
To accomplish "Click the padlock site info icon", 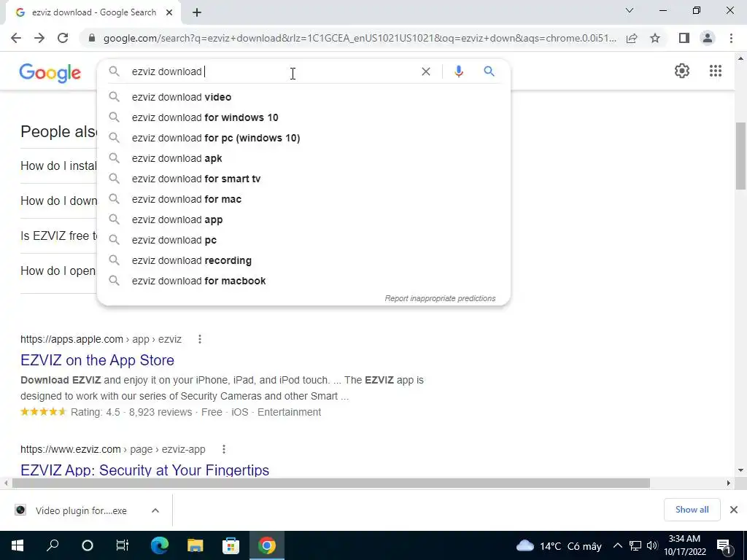I will (92, 38).
